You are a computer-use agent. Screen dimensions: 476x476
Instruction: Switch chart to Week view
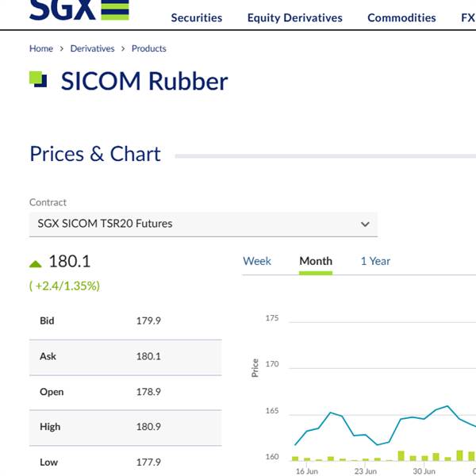(x=257, y=261)
